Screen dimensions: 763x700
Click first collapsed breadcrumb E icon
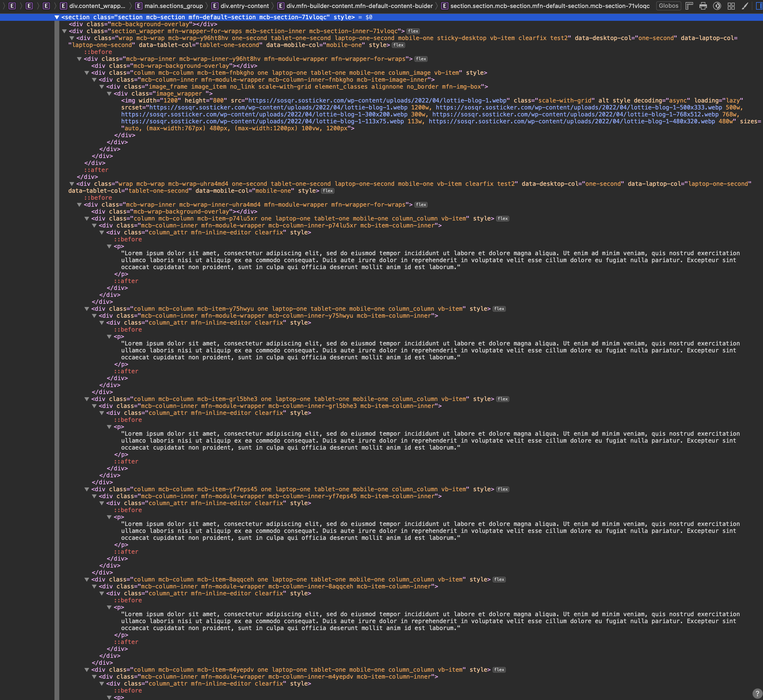(x=12, y=6)
